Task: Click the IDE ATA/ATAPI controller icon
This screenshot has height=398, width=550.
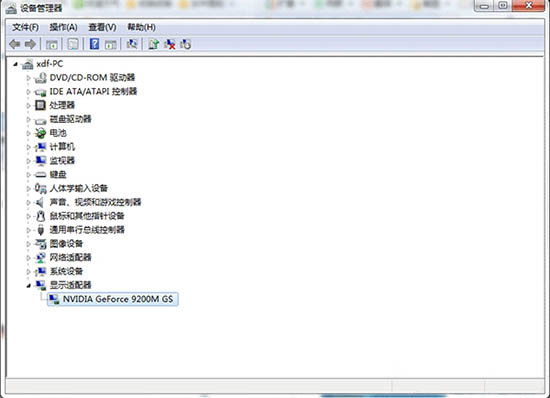Action: click(x=40, y=92)
